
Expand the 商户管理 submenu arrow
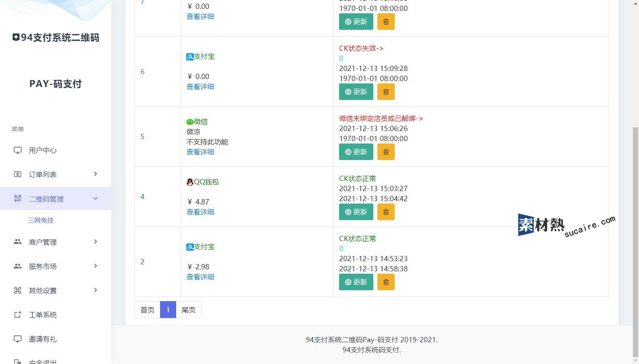(96, 241)
